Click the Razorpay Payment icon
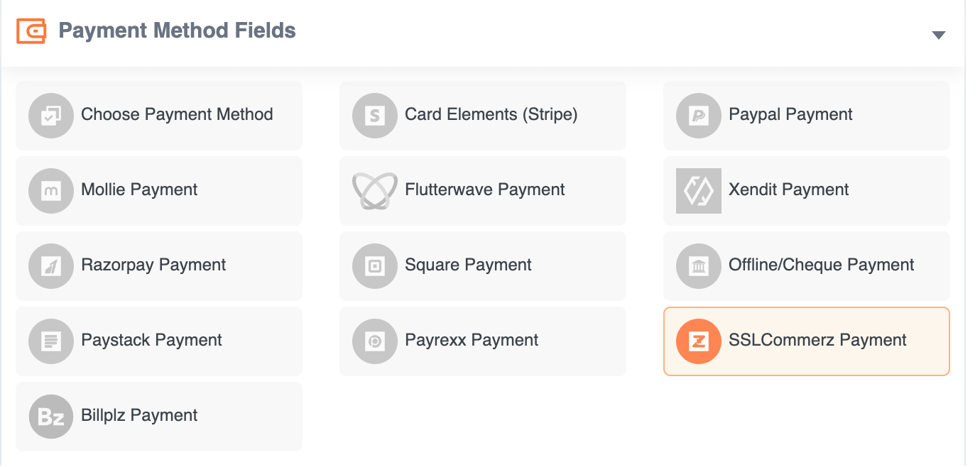The width and height of the screenshot is (980, 467). [x=50, y=265]
